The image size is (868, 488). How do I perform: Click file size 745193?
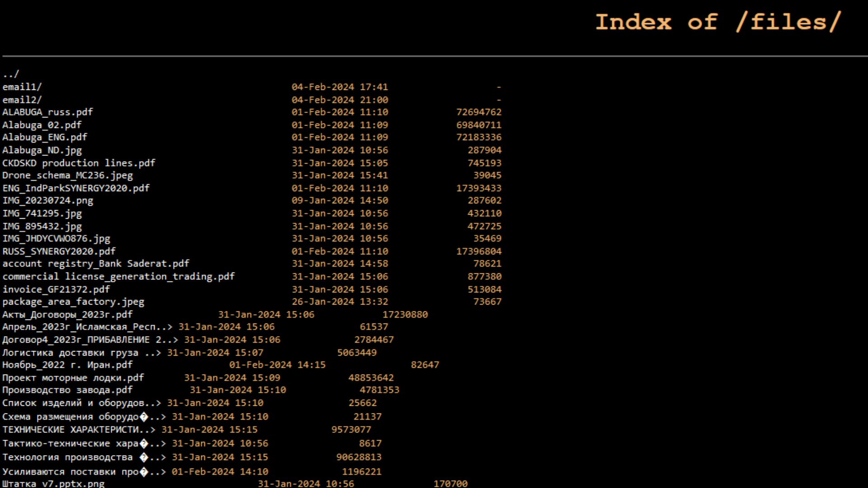[x=485, y=163]
